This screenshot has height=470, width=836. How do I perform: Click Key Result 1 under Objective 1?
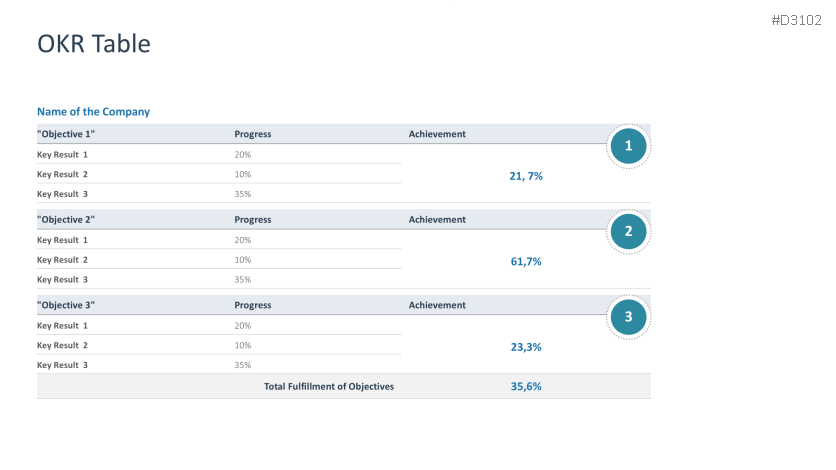62,155
